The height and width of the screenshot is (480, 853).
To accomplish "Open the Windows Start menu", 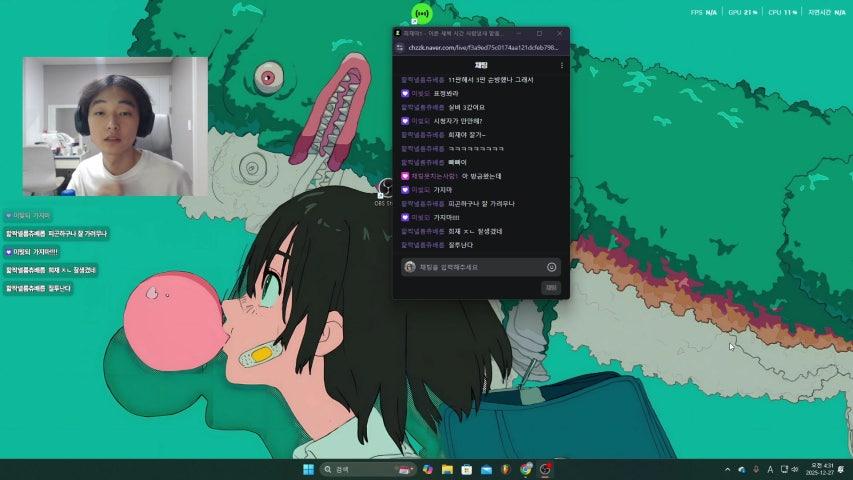I will pos(308,469).
